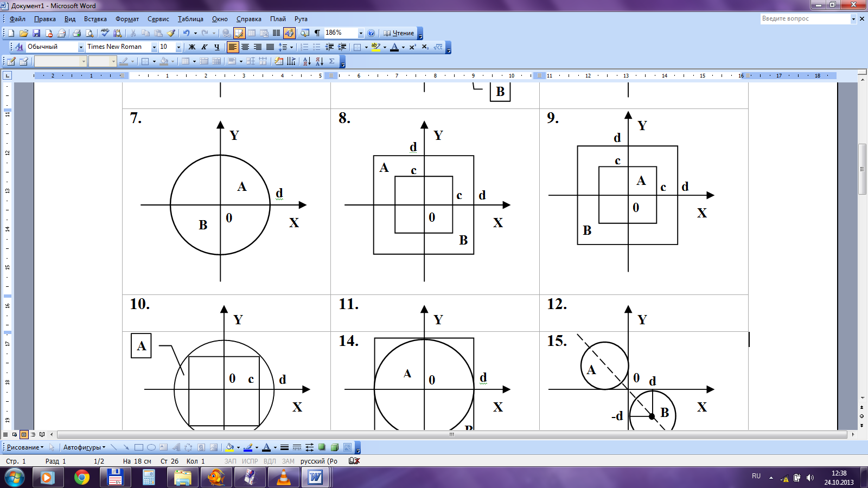Toggle the show paragraph marks button
Image resolution: width=868 pixels, height=488 pixels.
tap(317, 33)
